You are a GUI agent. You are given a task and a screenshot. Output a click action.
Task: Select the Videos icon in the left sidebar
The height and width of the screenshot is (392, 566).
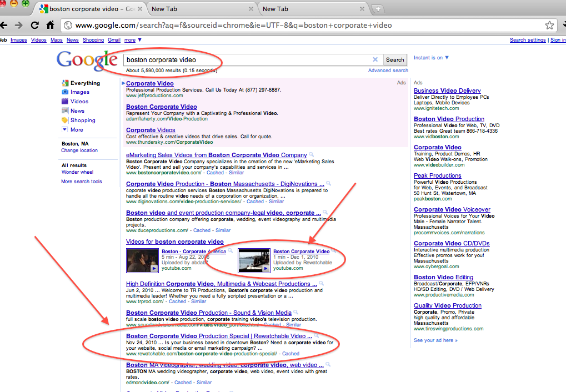[x=65, y=102]
